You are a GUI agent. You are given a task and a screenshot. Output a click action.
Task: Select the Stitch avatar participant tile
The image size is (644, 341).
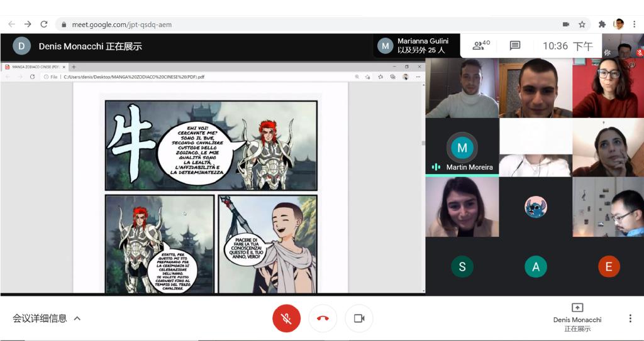[x=536, y=207]
